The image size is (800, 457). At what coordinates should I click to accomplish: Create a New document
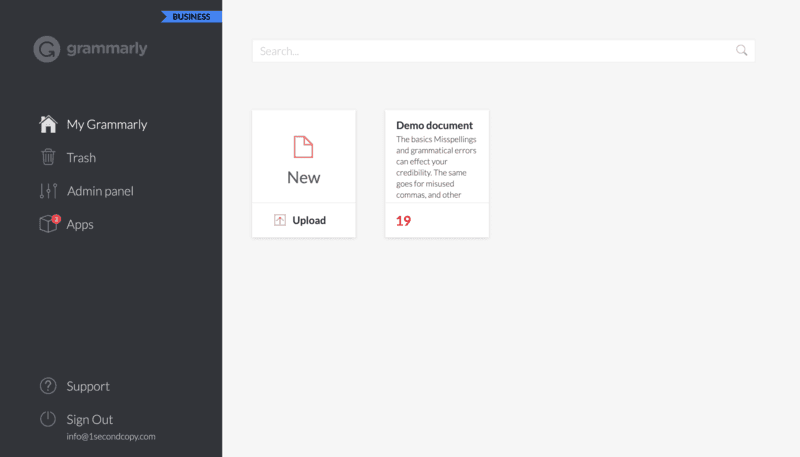[304, 177]
